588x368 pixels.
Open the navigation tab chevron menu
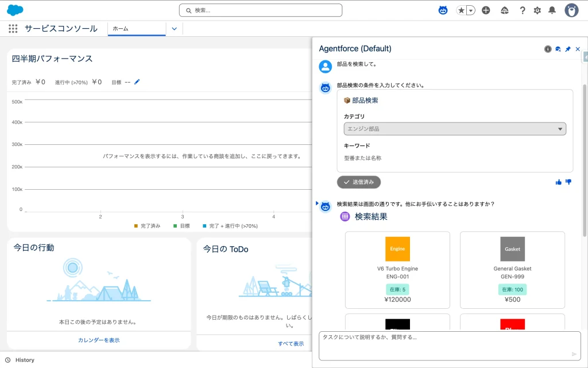click(175, 29)
